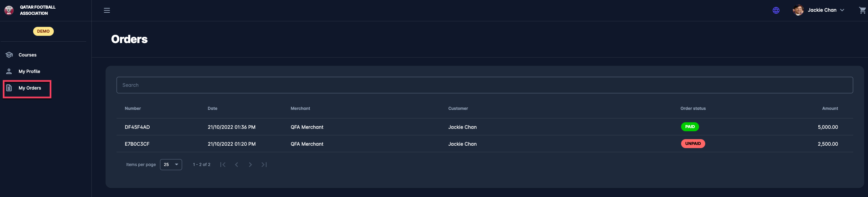Click the Qatar Football Association logo
The width and height of the screenshot is (868, 197).
tap(9, 10)
